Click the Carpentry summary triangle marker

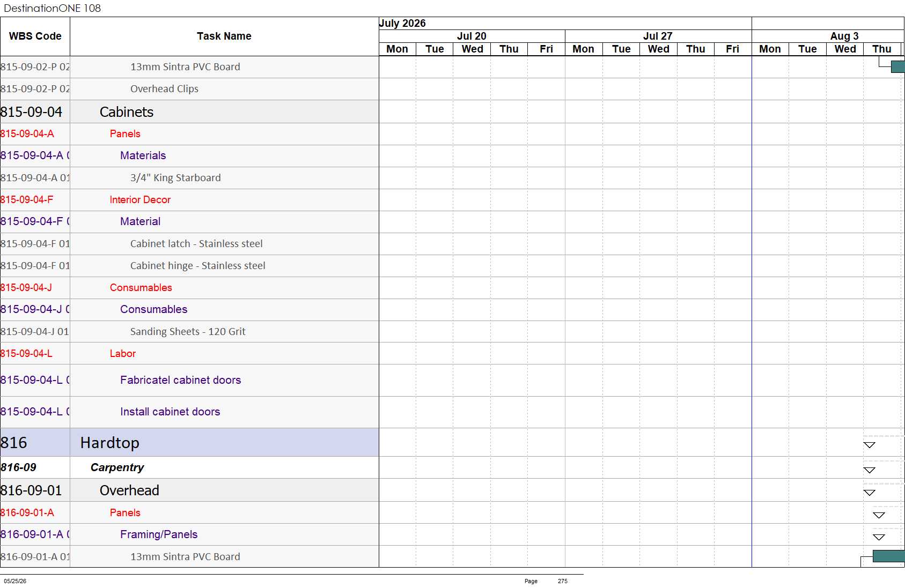click(870, 470)
